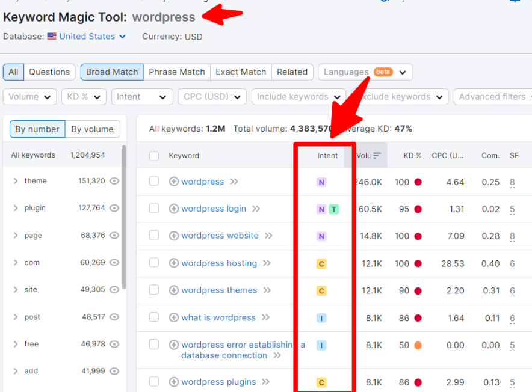Screen dimensions: 532x392
Task: Click the double-arrow icon after wordpress themes
Action: click(267, 290)
